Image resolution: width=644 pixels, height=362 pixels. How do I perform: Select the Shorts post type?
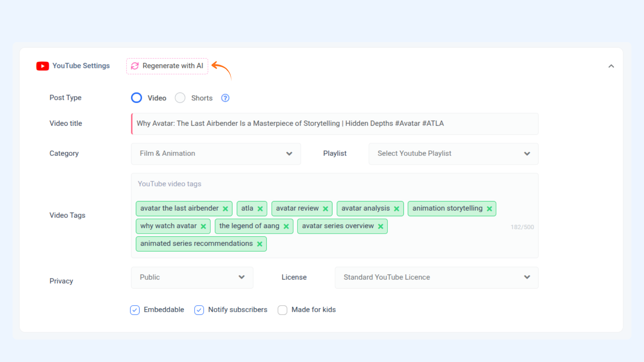tap(180, 98)
